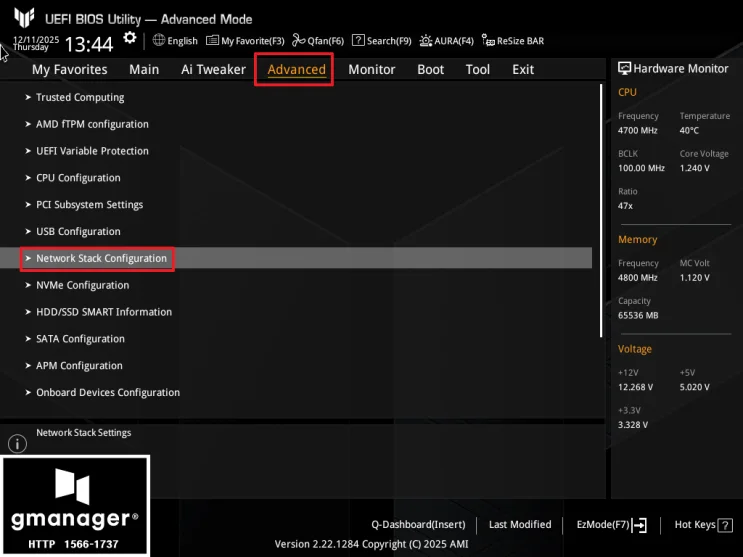Open My Favorite(F3) shortcut
The width and height of the screenshot is (743, 557).
click(x=253, y=41)
